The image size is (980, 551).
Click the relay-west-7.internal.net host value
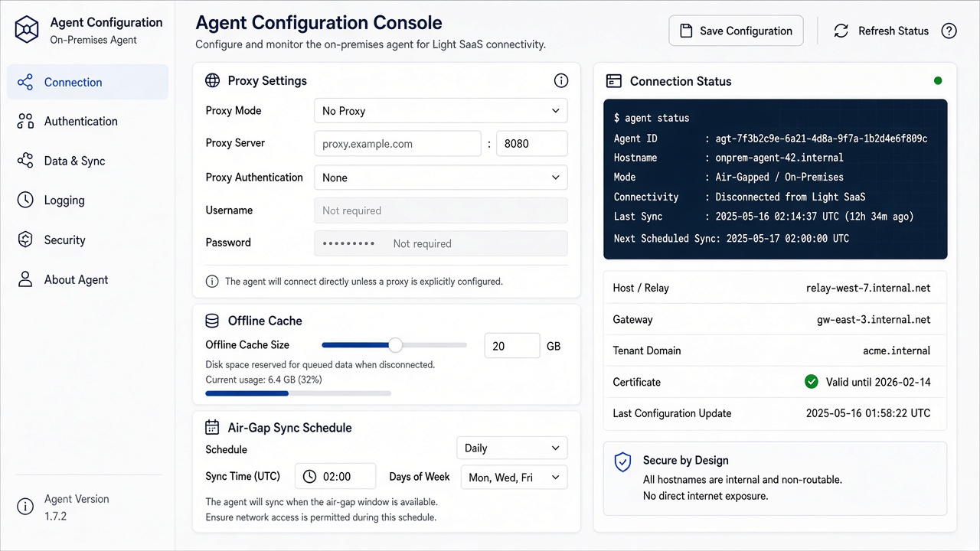(868, 288)
